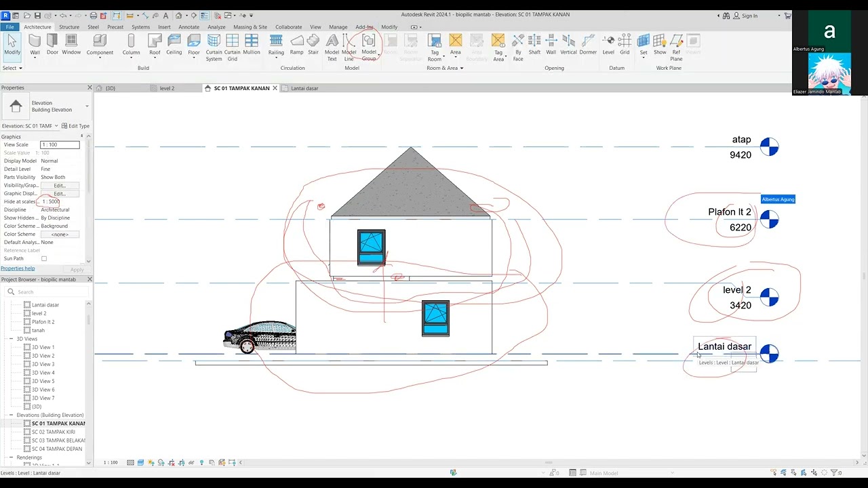Open the view scale 1 : 100 selector
The width and height of the screenshot is (868, 488).
pyautogui.click(x=111, y=463)
